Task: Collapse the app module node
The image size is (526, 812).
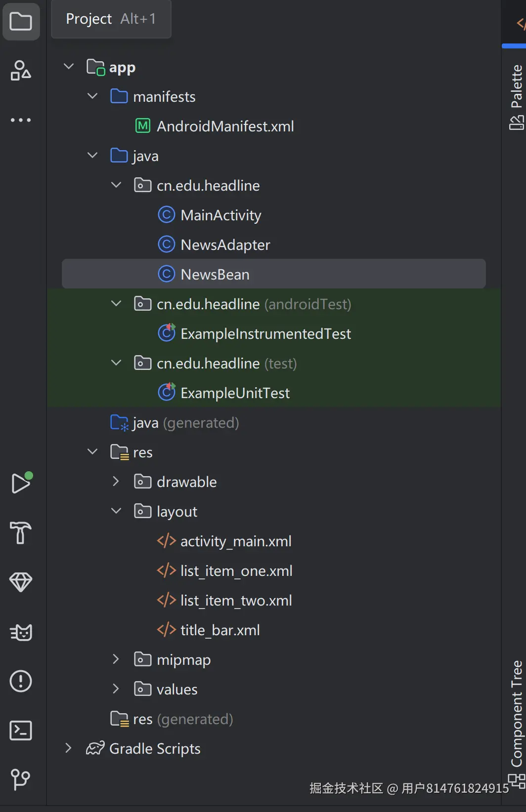Action: click(69, 67)
